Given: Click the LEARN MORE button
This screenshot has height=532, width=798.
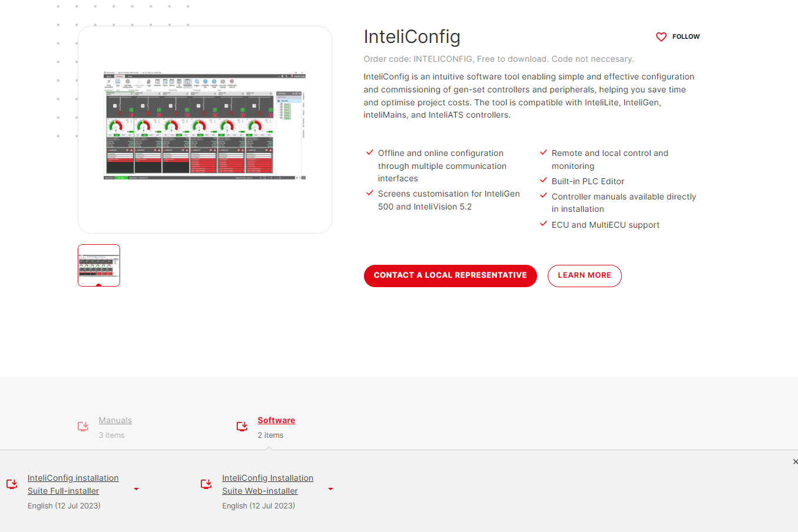Looking at the screenshot, I should click(x=584, y=275).
